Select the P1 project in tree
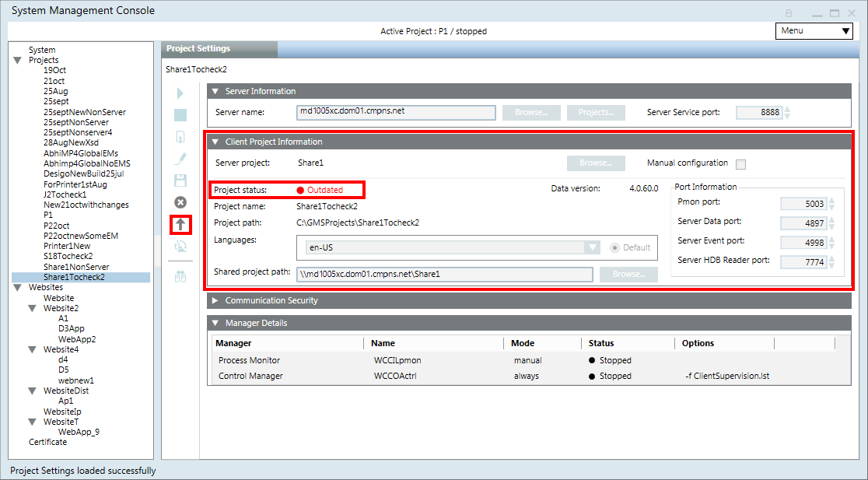868x480 pixels. click(48, 215)
